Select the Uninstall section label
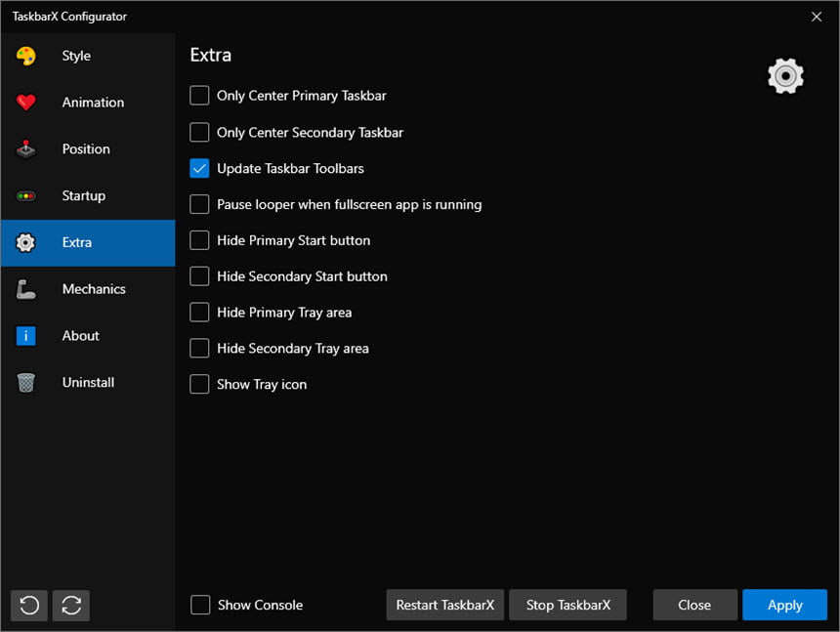 (x=88, y=382)
